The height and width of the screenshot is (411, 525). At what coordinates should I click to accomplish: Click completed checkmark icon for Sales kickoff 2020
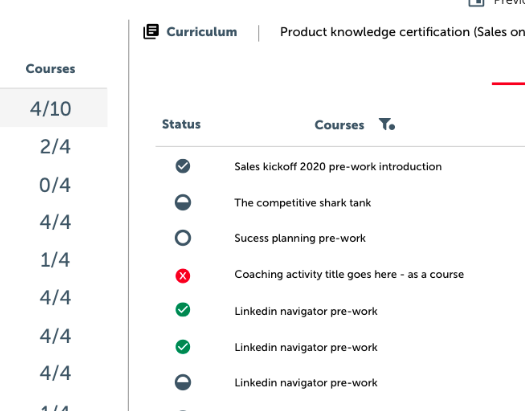[x=183, y=166]
